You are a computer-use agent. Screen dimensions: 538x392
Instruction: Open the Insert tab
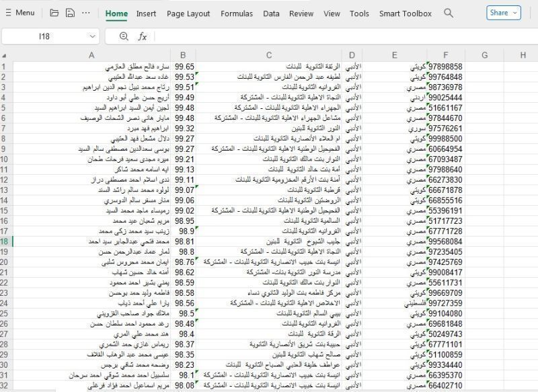pos(146,13)
